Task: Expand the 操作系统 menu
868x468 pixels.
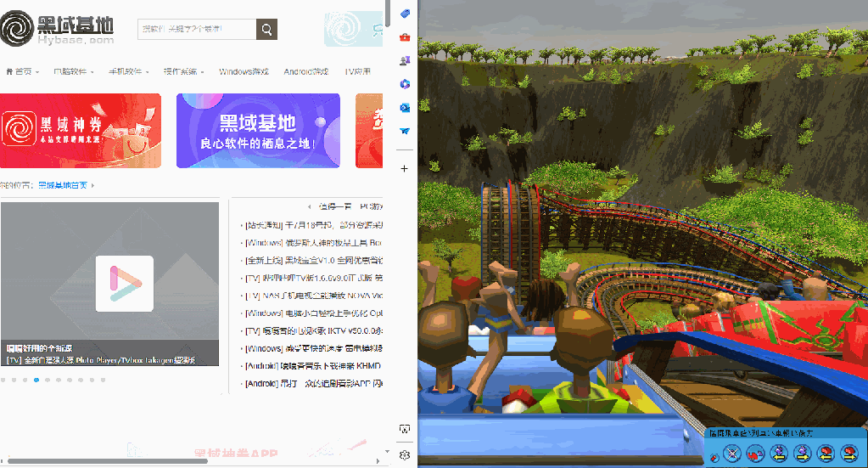Action: 184,71
